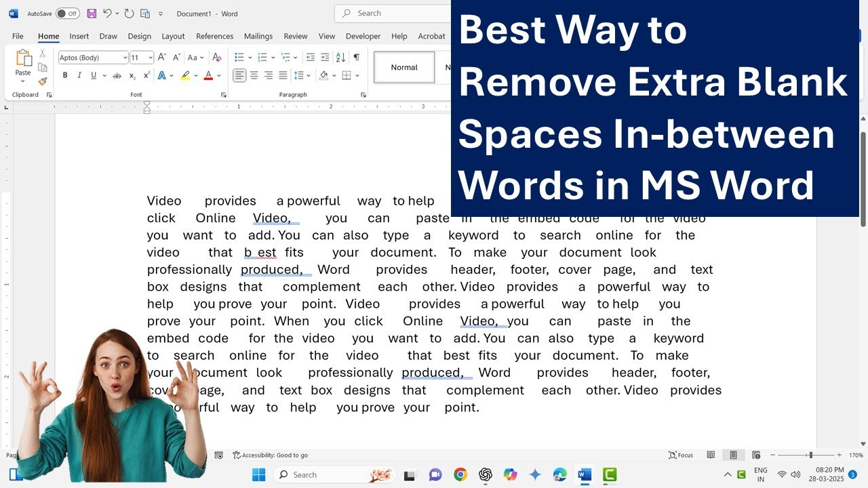Open Windows Start menu

point(259,475)
